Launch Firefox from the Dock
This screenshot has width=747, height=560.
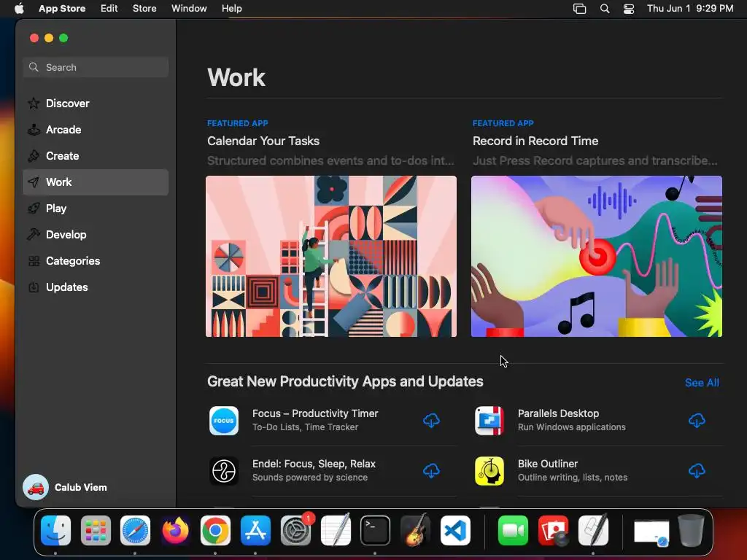(175, 530)
